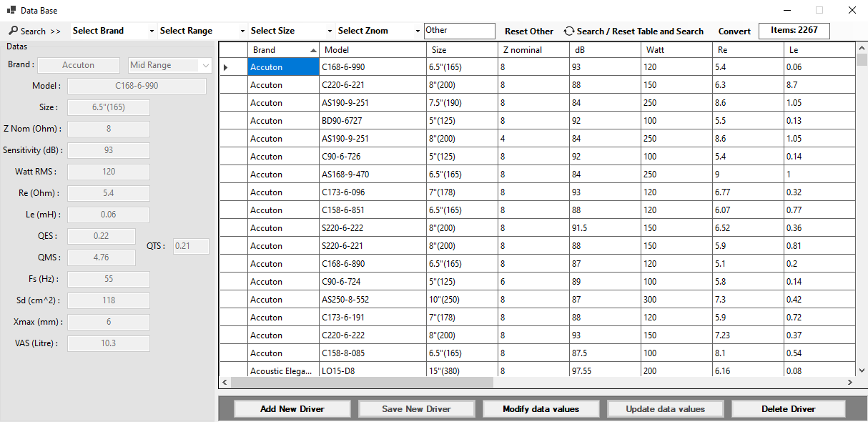
Task: Click the Xmax (mm) field
Action: 109,322
